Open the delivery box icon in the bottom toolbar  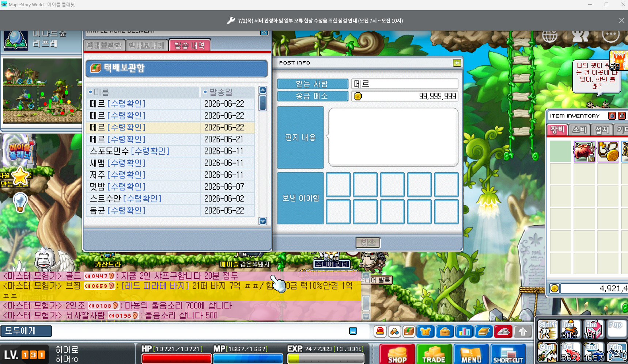[x=409, y=332]
